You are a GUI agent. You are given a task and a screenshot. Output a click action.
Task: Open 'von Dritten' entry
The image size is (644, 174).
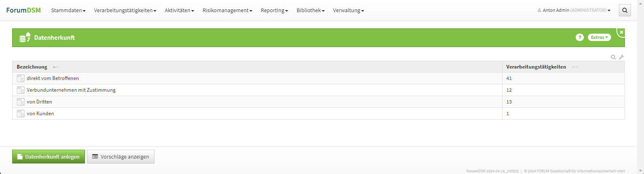tap(39, 102)
